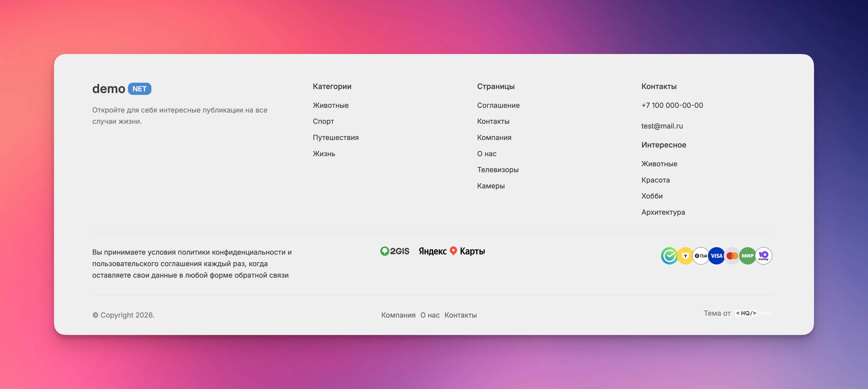Click the Visa payment icon

tap(716, 256)
